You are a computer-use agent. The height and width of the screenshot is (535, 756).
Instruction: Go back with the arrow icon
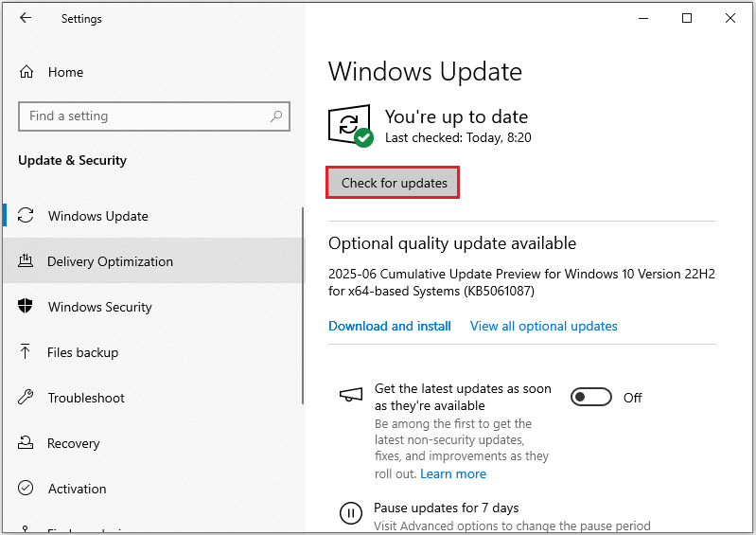click(26, 18)
